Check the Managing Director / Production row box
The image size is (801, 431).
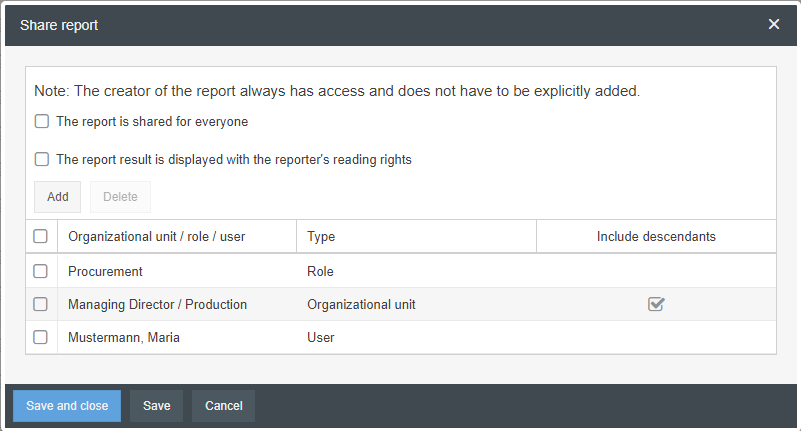pyautogui.click(x=40, y=304)
